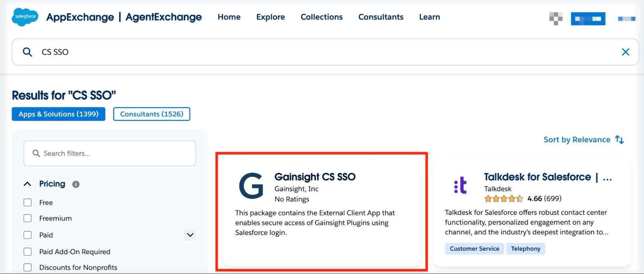The height and width of the screenshot is (274, 644).
Task: Open the Home nav item
Action: coord(229,17)
